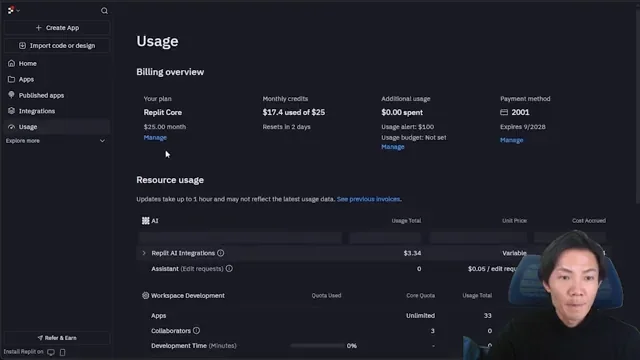Image resolution: width=640 pixels, height=360 pixels.
Task: Click the '$0.00 spent' value
Action: tap(402, 112)
